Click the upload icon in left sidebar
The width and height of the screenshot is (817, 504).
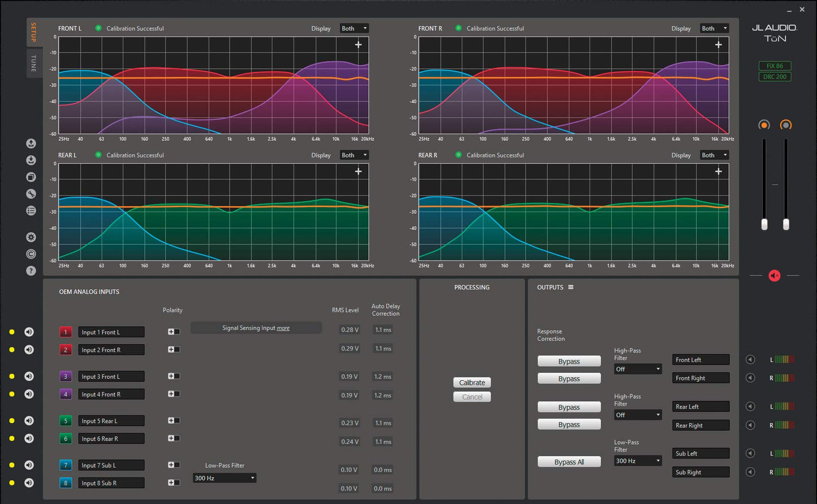pyautogui.click(x=31, y=144)
